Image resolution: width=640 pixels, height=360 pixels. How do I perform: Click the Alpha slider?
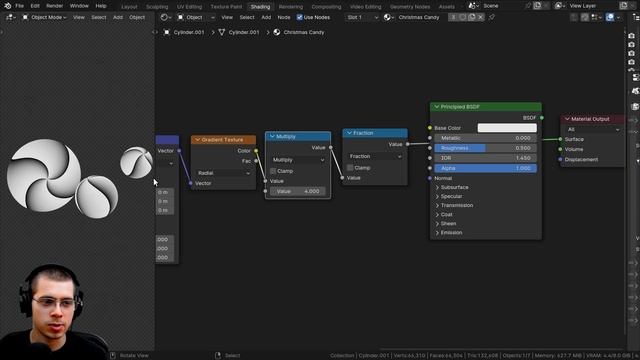coord(485,168)
